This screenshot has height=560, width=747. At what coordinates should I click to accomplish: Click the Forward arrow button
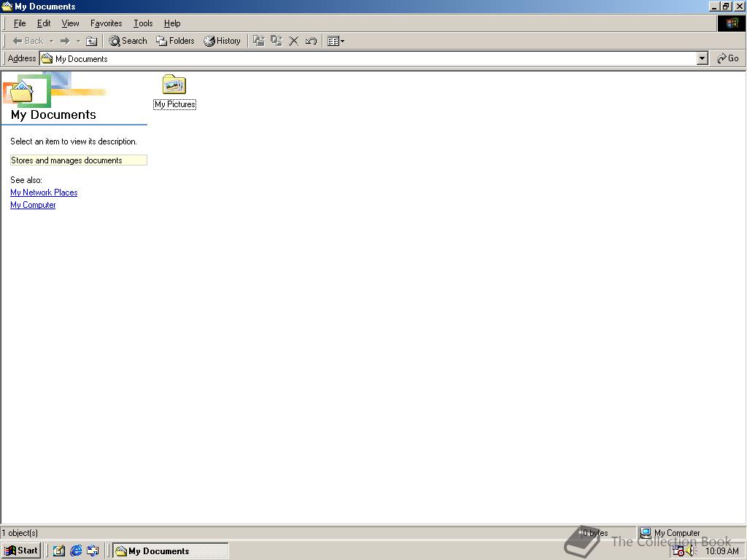point(65,41)
